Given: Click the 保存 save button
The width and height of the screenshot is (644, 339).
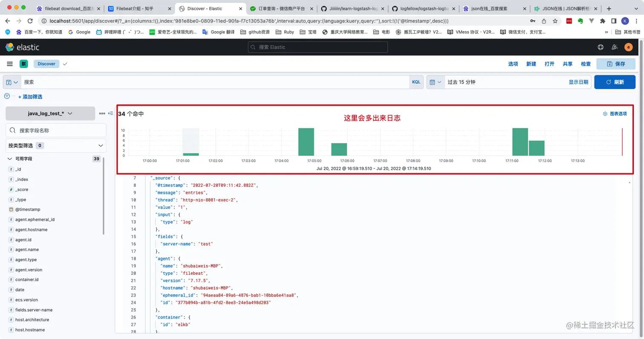Looking at the screenshot, I should point(616,64).
